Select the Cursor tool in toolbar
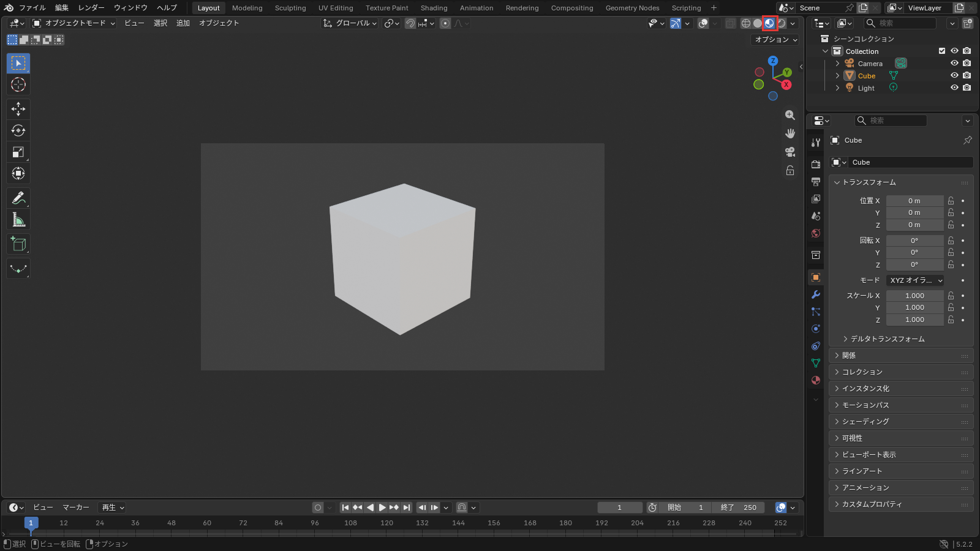This screenshot has height=551, width=980. click(x=18, y=84)
